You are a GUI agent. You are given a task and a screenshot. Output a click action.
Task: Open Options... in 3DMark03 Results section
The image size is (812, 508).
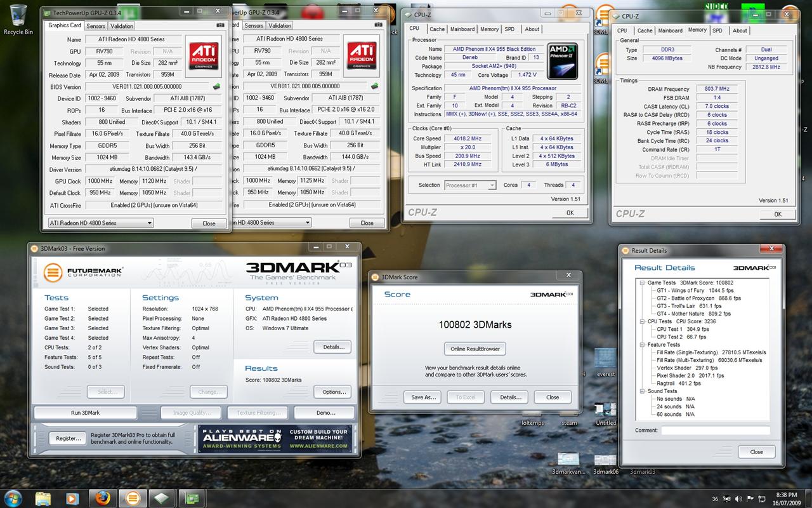click(x=333, y=392)
